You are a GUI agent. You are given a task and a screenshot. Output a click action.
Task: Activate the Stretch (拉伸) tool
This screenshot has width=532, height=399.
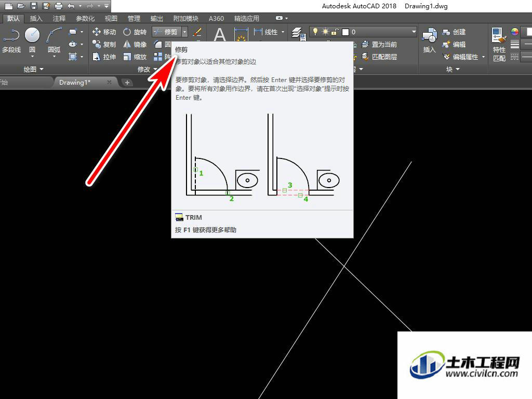(x=104, y=57)
